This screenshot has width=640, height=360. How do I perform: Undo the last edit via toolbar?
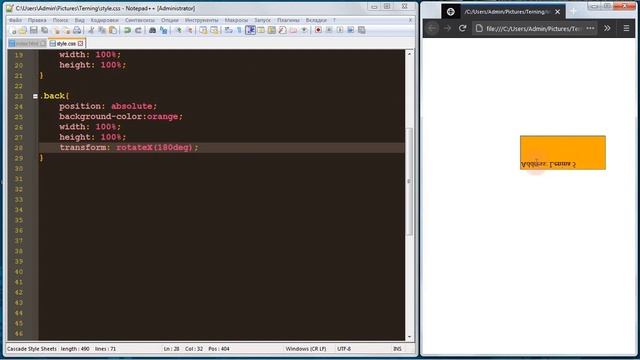point(127,30)
